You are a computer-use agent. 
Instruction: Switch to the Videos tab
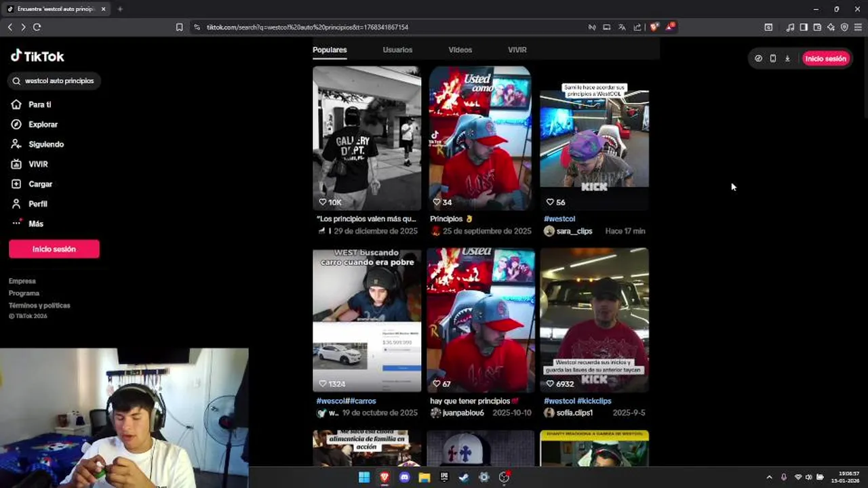point(460,50)
